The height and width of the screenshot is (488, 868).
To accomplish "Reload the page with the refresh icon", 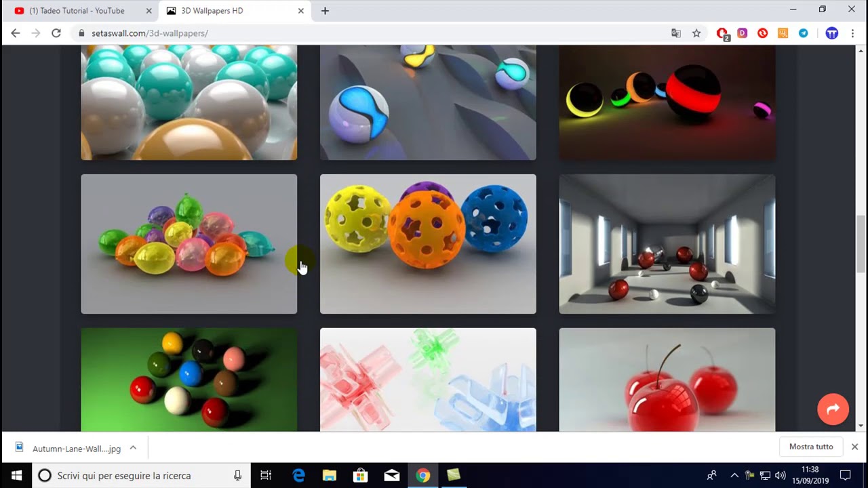I will tap(56, 33).
